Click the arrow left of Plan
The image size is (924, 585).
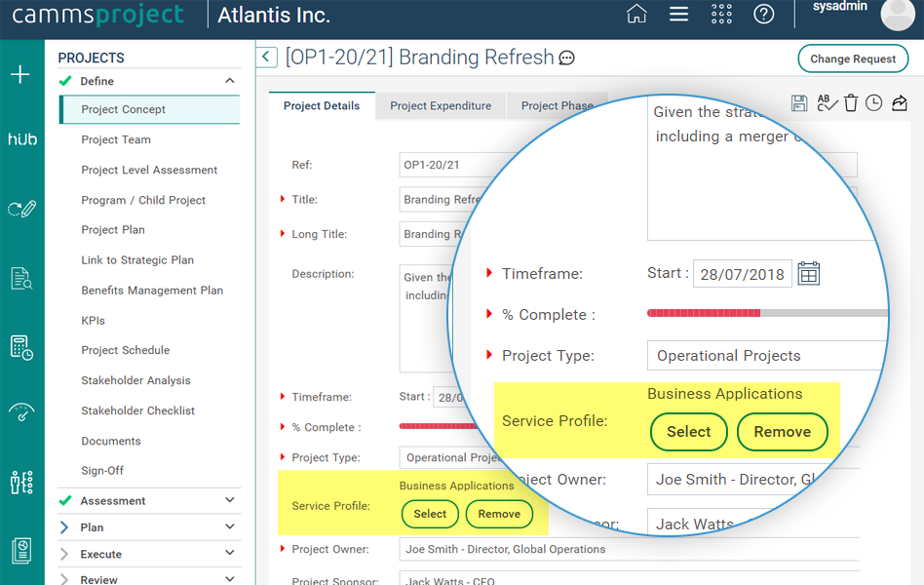click(x=65, y=527)
